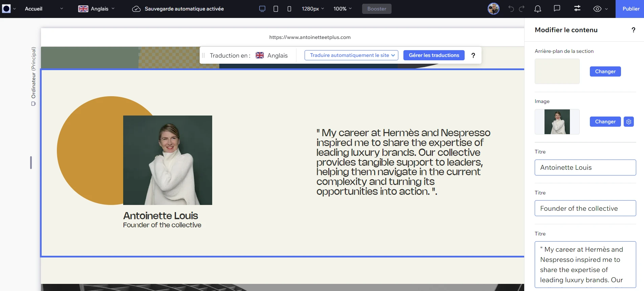The width and height of the screenshot is (644, 291).
Task: Open help for Modifier le contenu panel
Action: pyautogui.click(x=634, y=30)
